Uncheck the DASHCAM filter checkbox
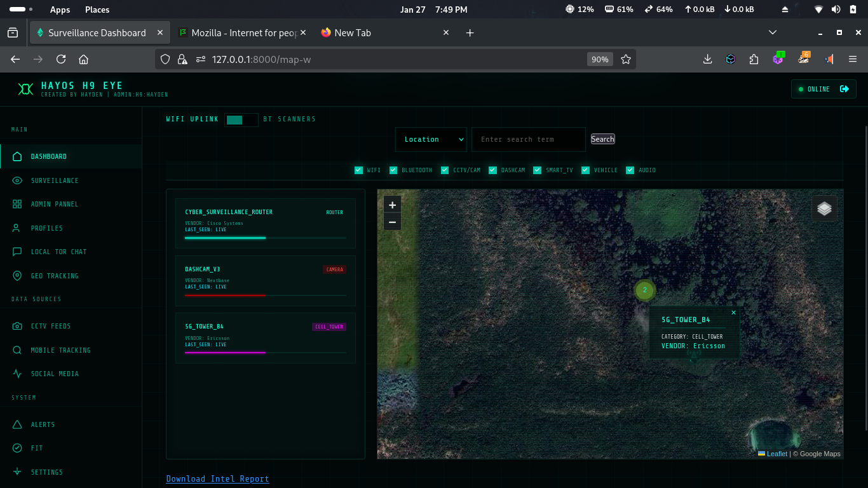The image size is (868, 488). click(x=492, y=170)
